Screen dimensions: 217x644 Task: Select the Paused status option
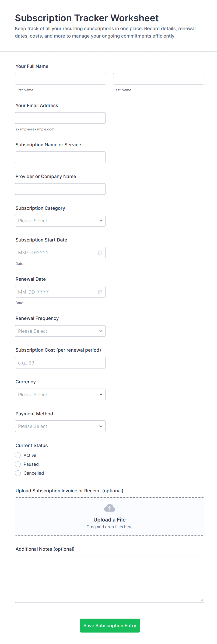[18, 464]
